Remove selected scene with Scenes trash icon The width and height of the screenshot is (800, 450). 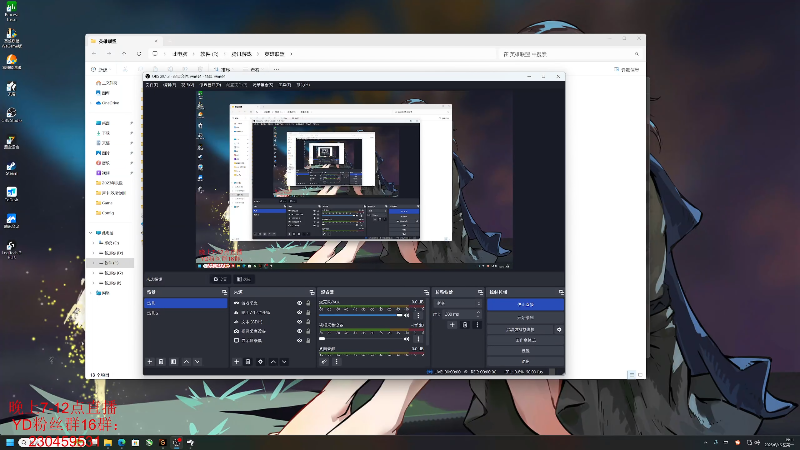(x=161, y=362)
